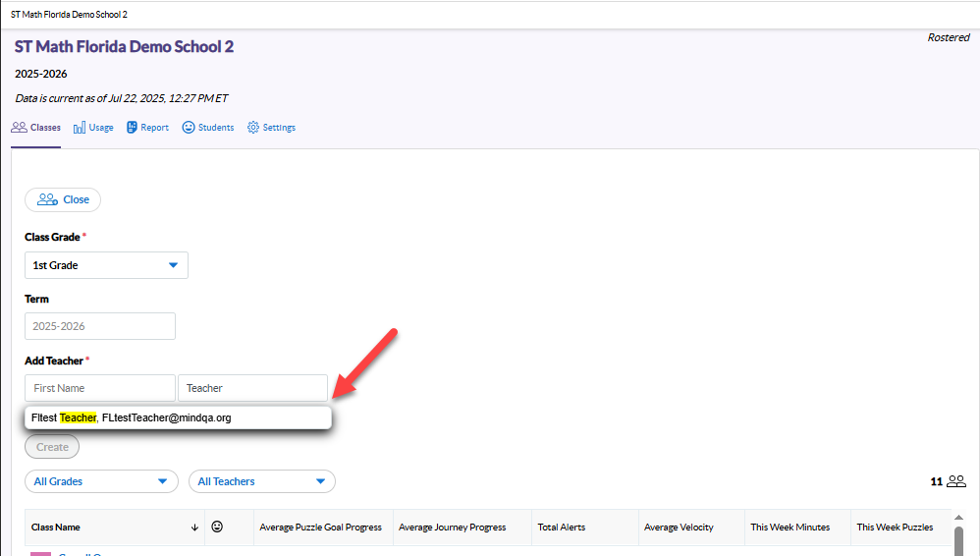Screen dimensions: 980x556
Task: Click the student count people icon
Action: 956,481
